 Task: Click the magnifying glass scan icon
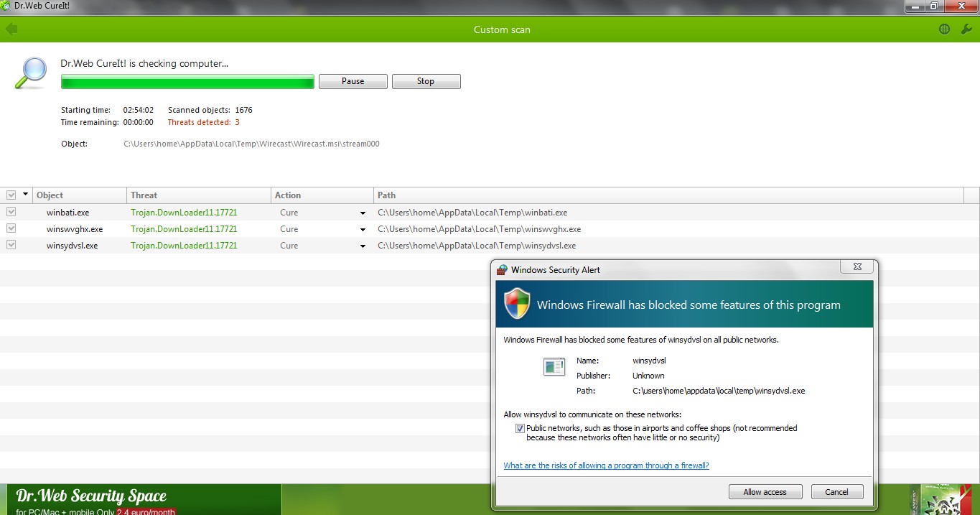pos(30,73)
